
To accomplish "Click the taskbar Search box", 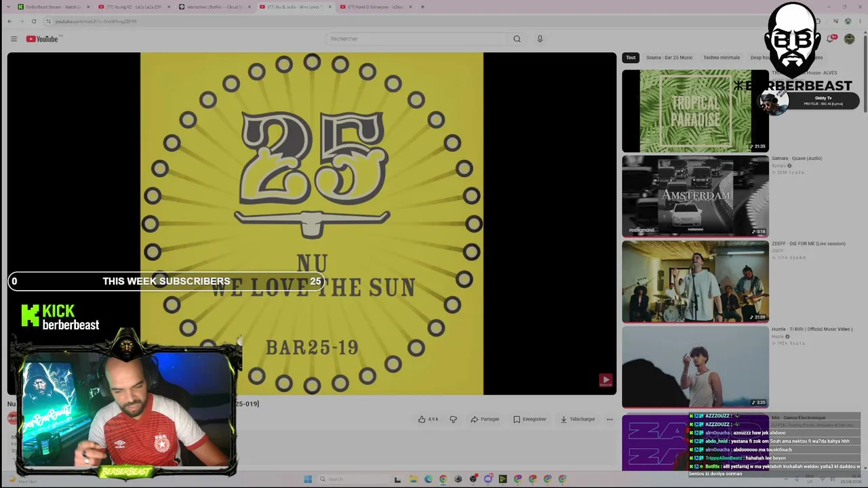I will click(x=353, y=479).
